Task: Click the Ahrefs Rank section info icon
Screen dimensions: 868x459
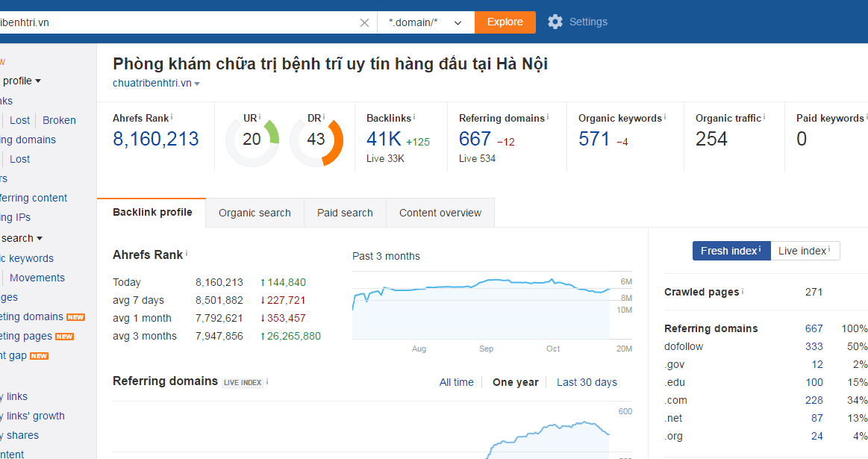Action: (187, 254)
